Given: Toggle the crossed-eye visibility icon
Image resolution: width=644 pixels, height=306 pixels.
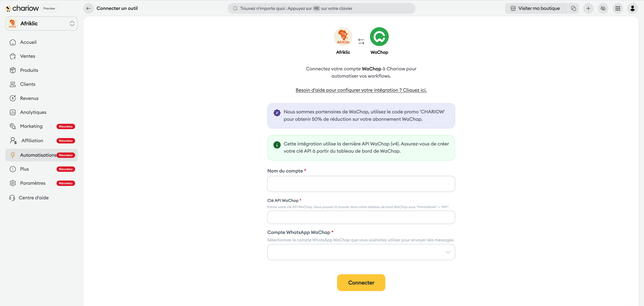Looking at the screenshot, I should (603, 8).
